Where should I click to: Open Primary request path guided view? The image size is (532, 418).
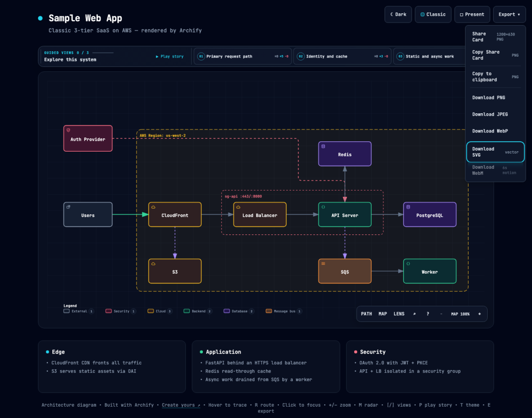[x=242, y=56]
